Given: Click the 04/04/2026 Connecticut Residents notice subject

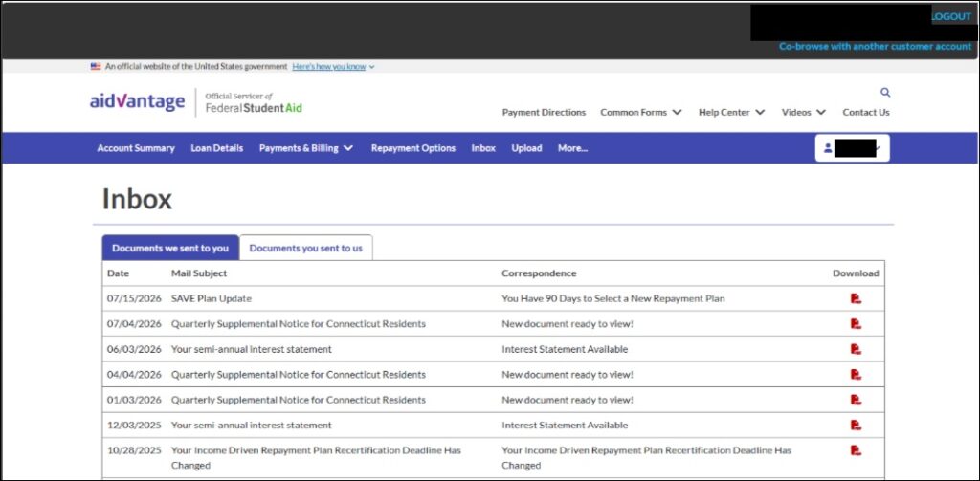Looking at the screenshot, I should pyautogui.click(x=299, y=374).
